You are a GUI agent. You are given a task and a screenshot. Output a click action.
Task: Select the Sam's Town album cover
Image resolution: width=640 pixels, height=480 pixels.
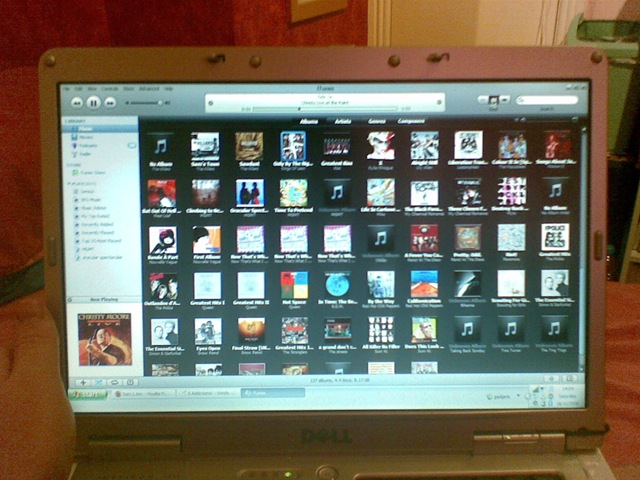point(205,146)
